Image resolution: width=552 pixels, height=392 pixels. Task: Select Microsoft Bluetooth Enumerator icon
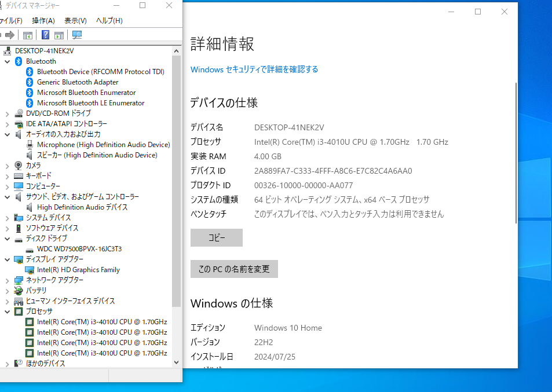(x=30, y=93)
